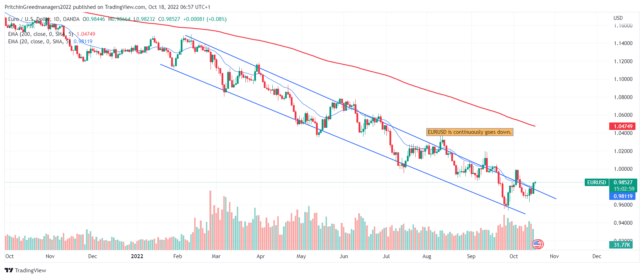644x278 pixels.
Task: Click the 1.04749 EMA 200 legend value
Action: 86,34
